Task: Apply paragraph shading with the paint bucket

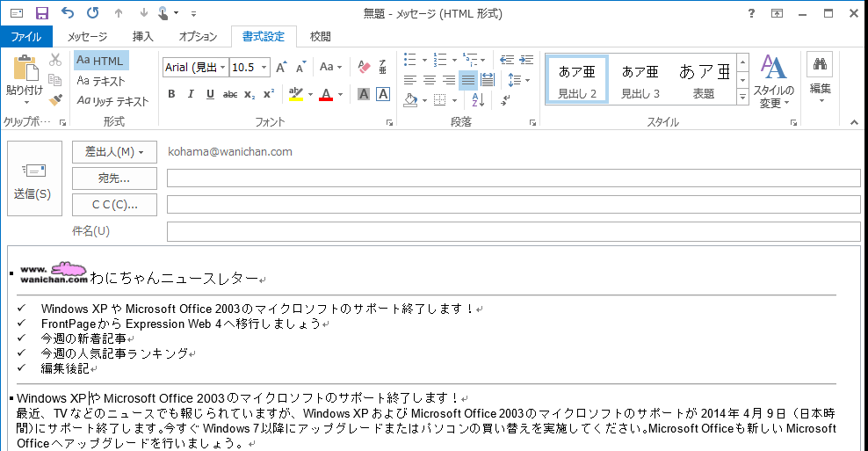Action: click(x=410, y=100)
